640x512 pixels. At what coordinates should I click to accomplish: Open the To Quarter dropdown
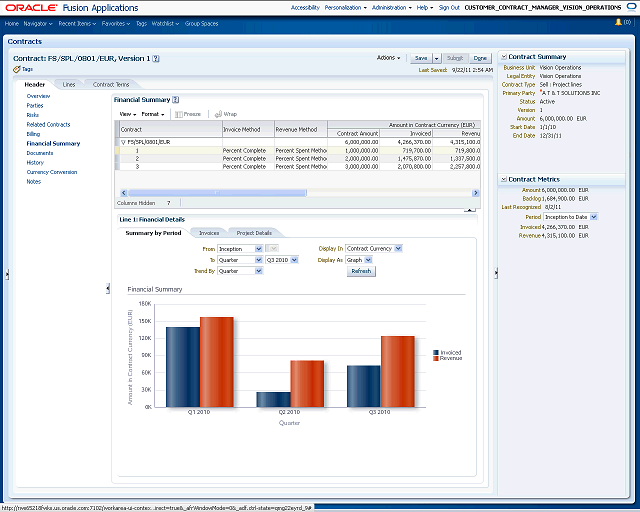258,260
